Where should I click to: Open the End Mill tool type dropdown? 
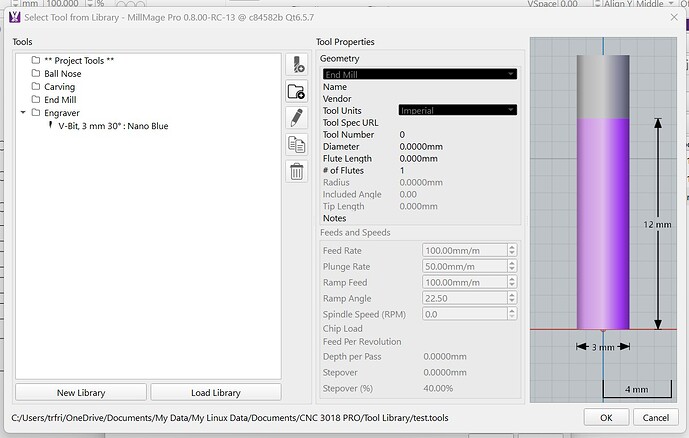point(418,74)
